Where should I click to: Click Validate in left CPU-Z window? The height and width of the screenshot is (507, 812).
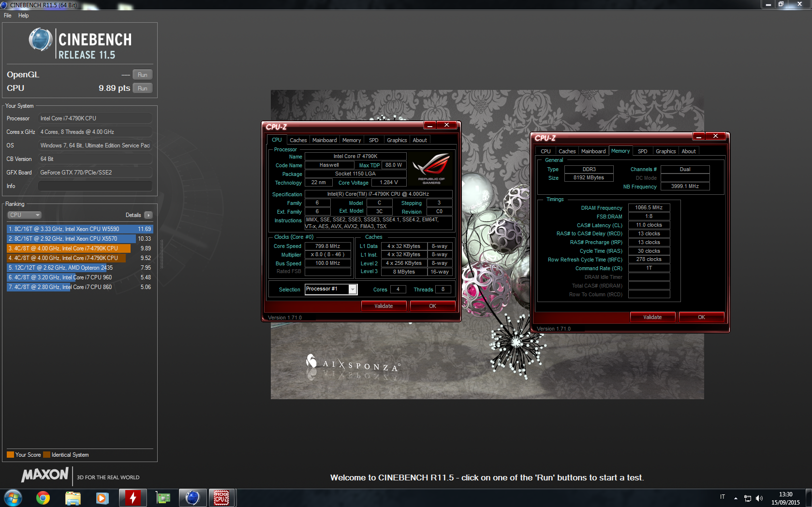pyautogui.click(x=384, y=306)
